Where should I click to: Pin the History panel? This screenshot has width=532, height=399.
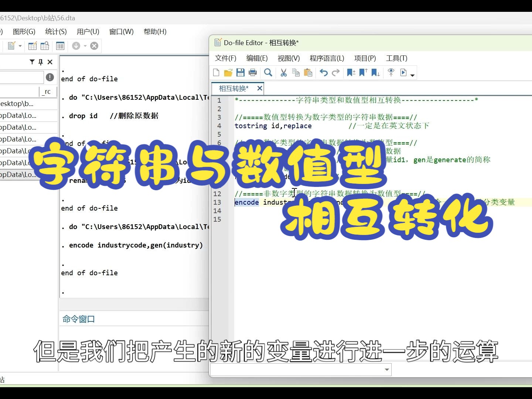coord(41,62)
